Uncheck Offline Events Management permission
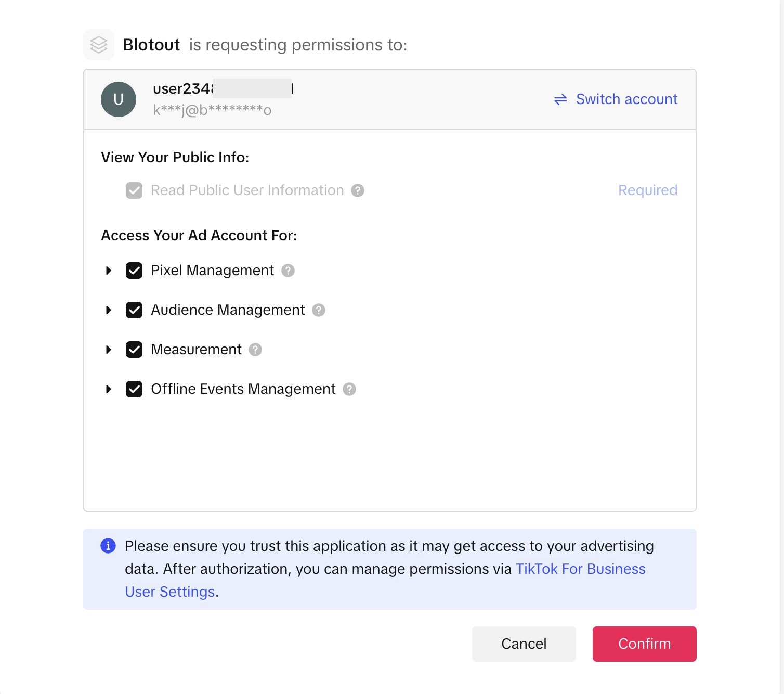The height and width of the screenshot is (694, 784). pyautogui.click(x=134, y=389)
